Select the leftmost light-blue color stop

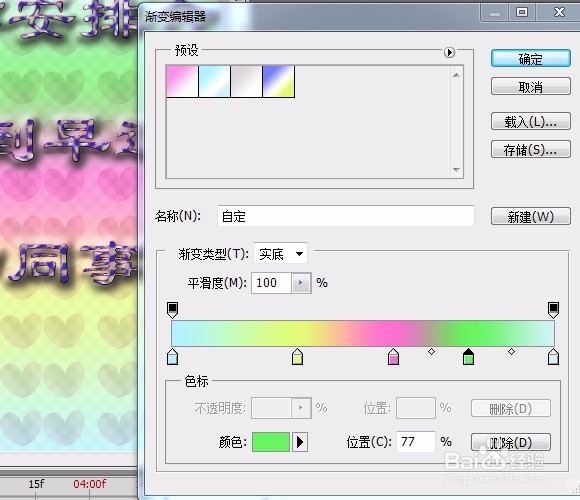[172, 357]
